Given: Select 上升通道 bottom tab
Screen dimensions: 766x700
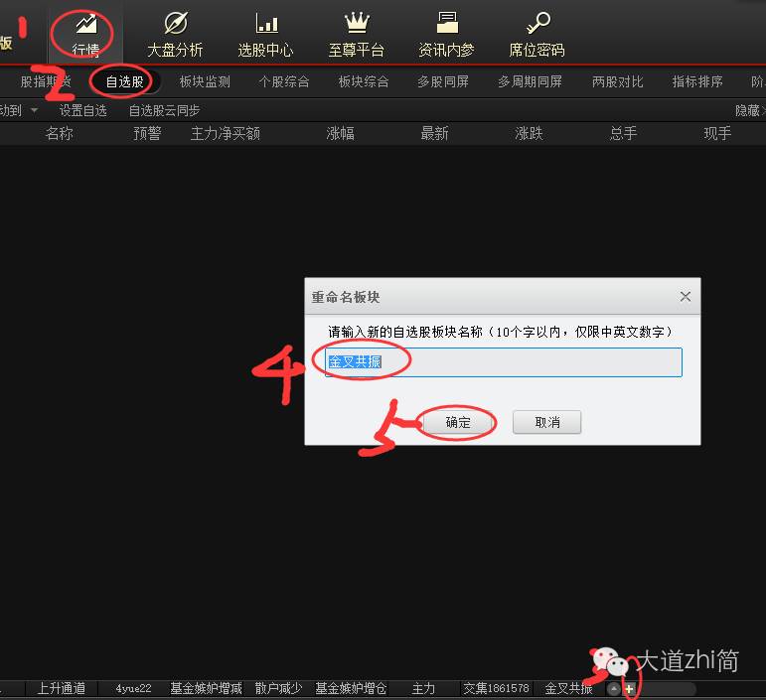Looking at the screenshot, I should tap(61, 689).
